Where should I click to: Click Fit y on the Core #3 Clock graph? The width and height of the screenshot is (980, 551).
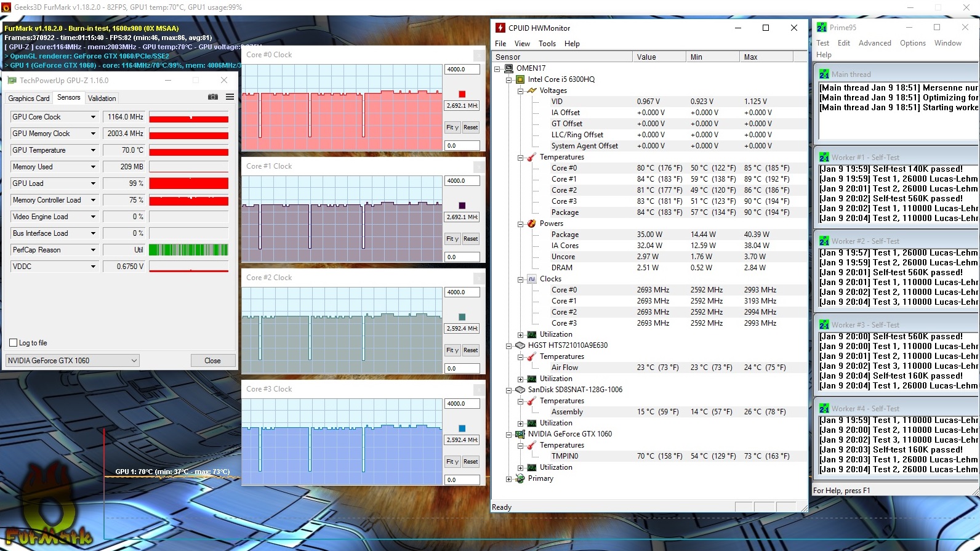452,462
